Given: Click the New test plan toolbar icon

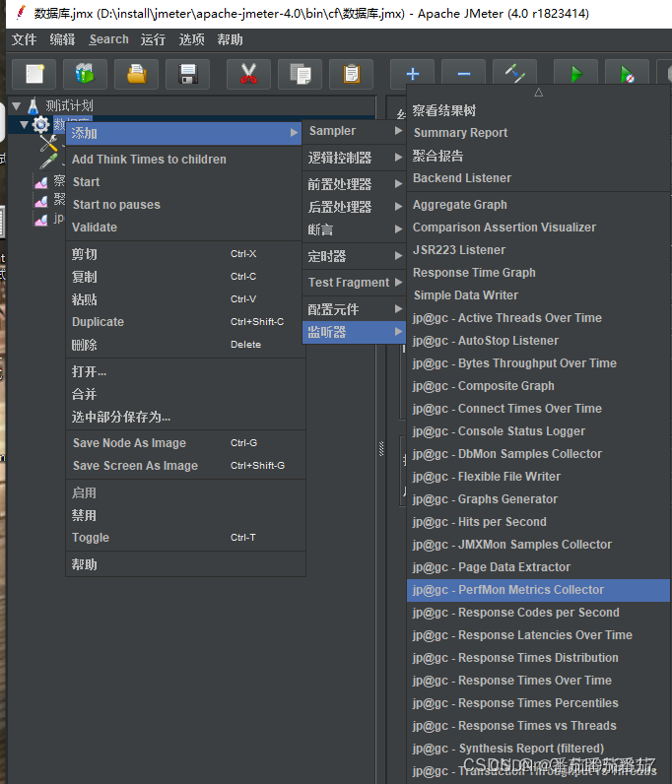Looking at the screenshot, I should 34,74.
